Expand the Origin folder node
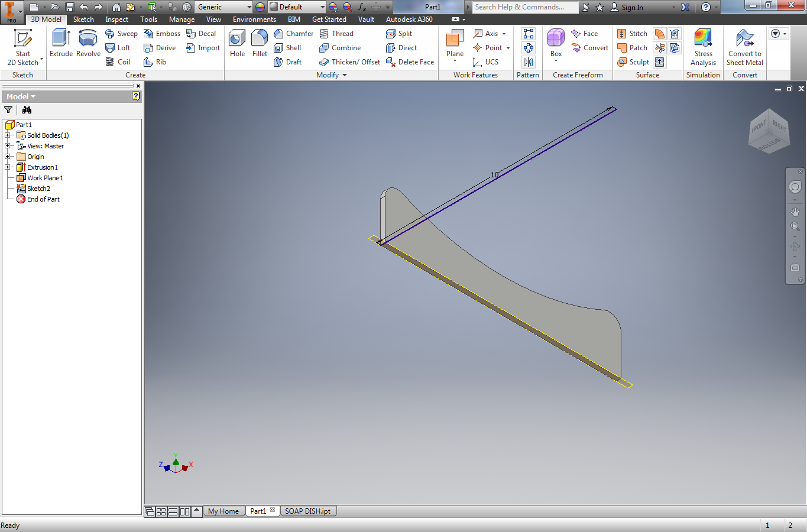807x532 pixels. 7,157
